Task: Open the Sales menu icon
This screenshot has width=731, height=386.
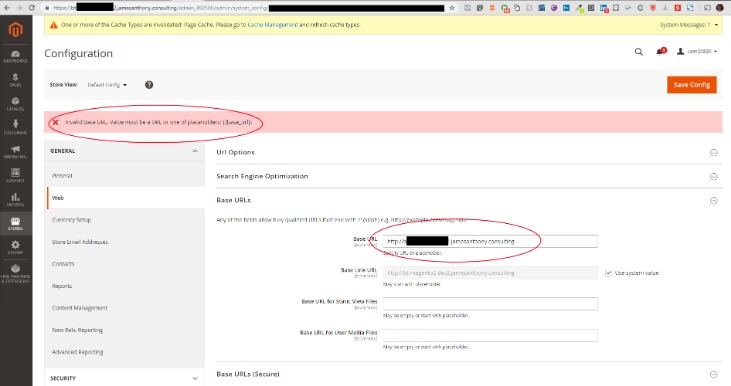Action: (x=15, y=80)
